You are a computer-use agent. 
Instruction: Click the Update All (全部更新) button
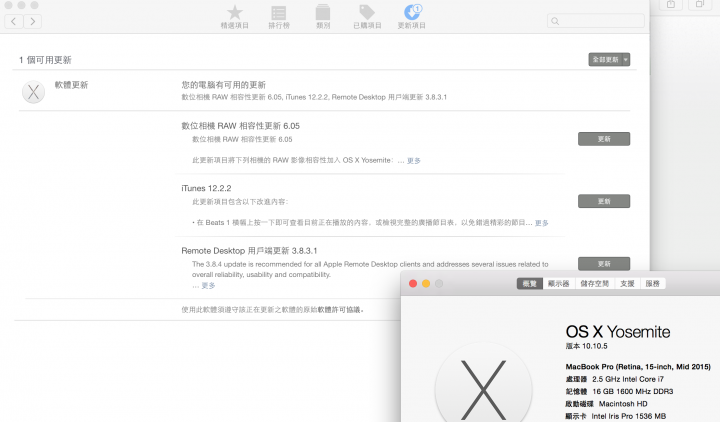pos(605,60)
